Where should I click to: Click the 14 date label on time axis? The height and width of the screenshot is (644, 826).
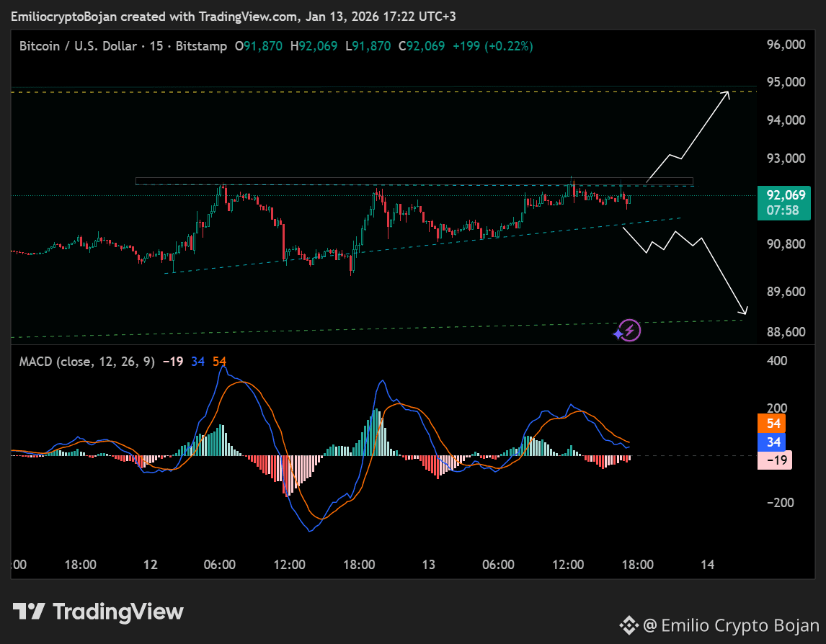click(708, 565)
